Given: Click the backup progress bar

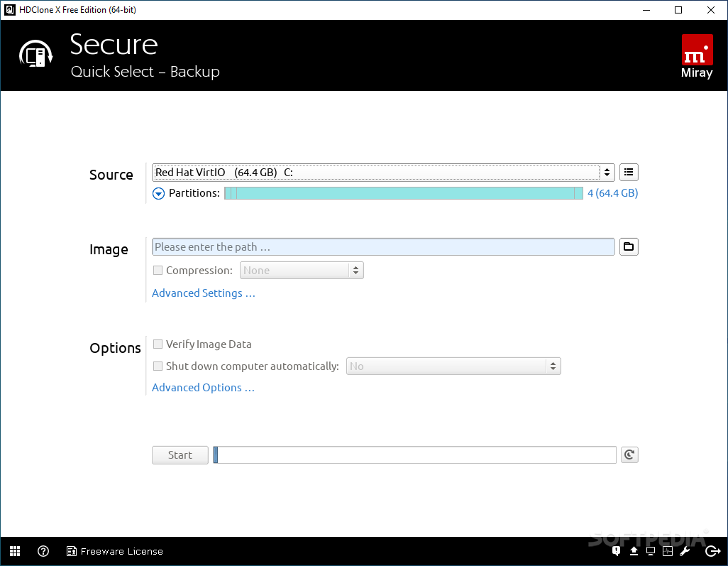Looking at the screenshot, I should pos(414,455).
